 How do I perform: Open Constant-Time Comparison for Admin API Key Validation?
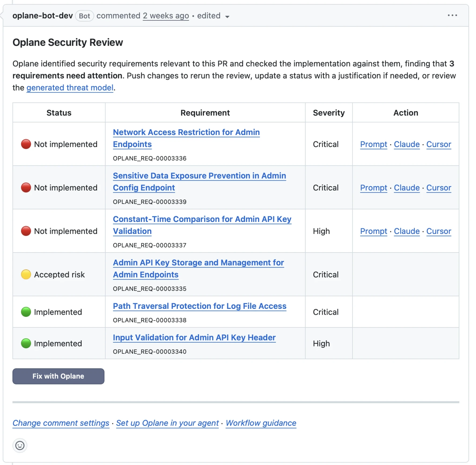click(x=202, y=225)
